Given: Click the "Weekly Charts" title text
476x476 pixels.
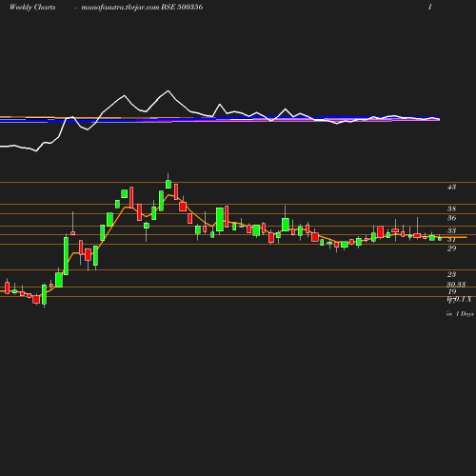Looking at the screenshot, I should pyautogui.click(x=32, y=7).
